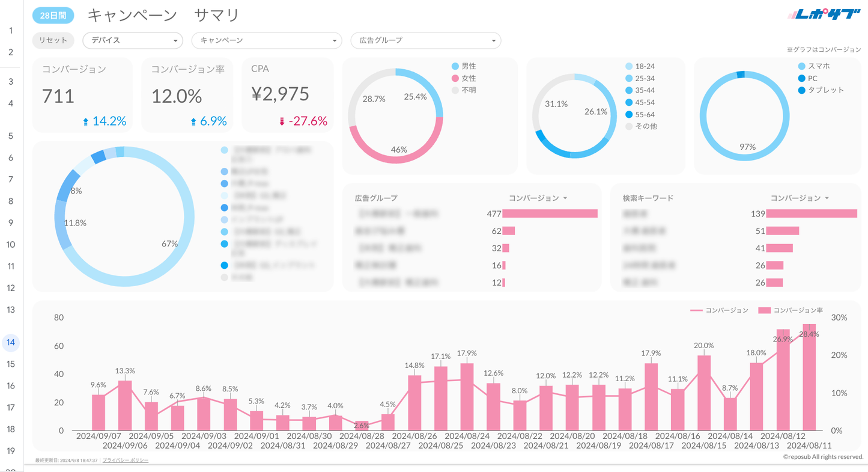Click the レポサブ logo icon
Image resolution: width=868 pixels, height=472 pixels.
point(824,15)
